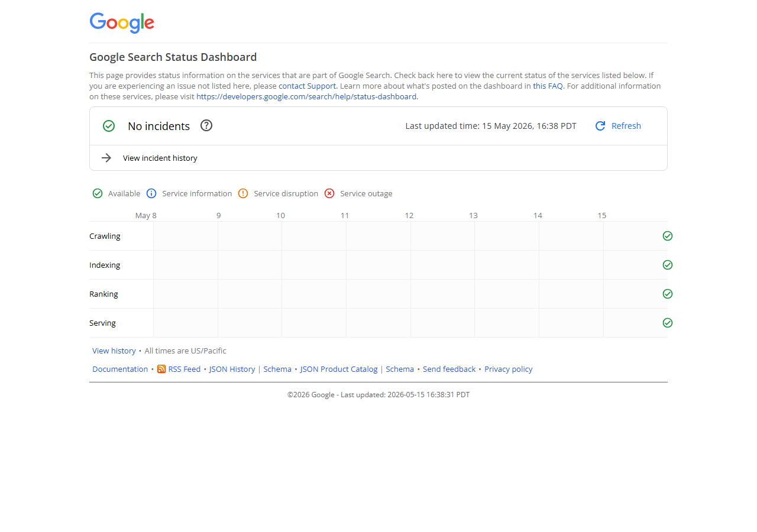Click the Service outage legend icon
This screenshot has height=532, width=757.
pyautogui.click(x=329, y=193)
